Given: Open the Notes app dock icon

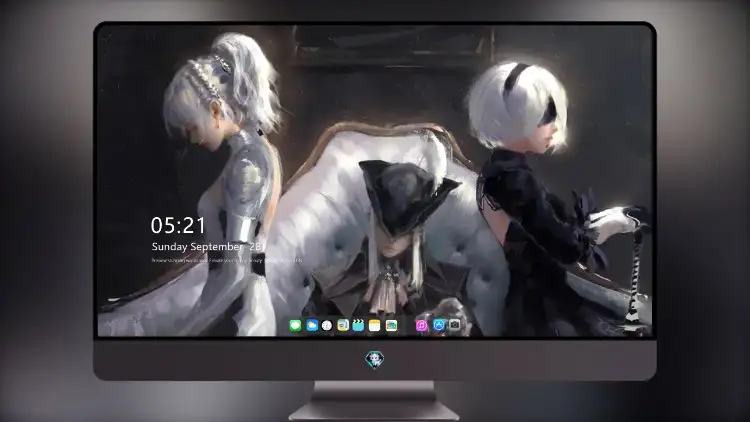Looking at the screenshot, I should [375, 326].
